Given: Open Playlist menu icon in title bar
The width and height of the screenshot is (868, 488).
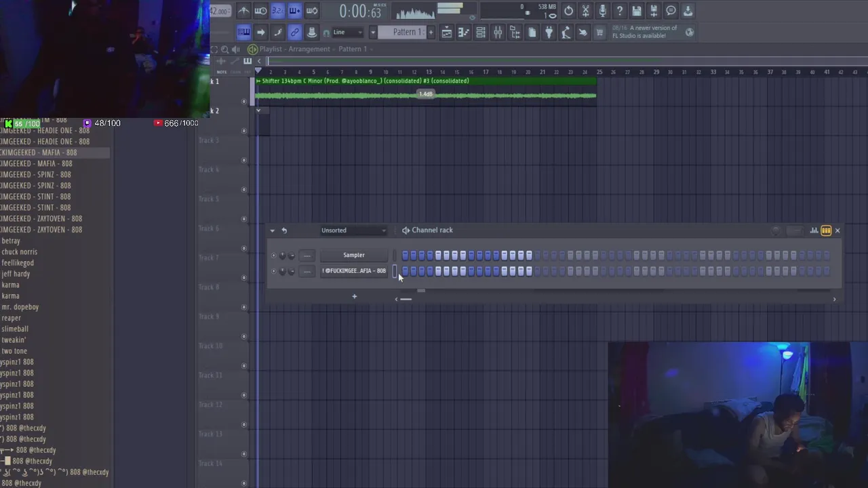Looking at the screenshot, I should [252, 49].
